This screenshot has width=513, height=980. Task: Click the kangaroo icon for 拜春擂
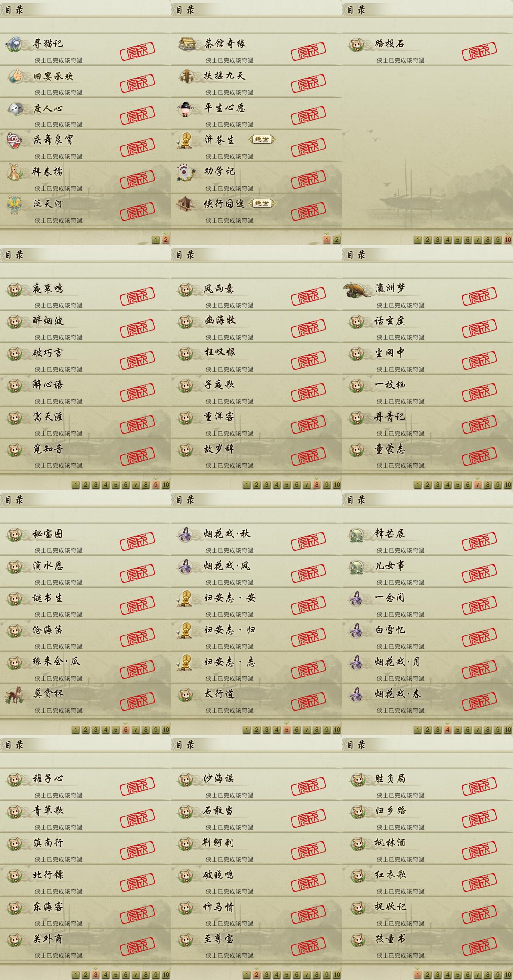pyautogui.click(x=14, y=172)
